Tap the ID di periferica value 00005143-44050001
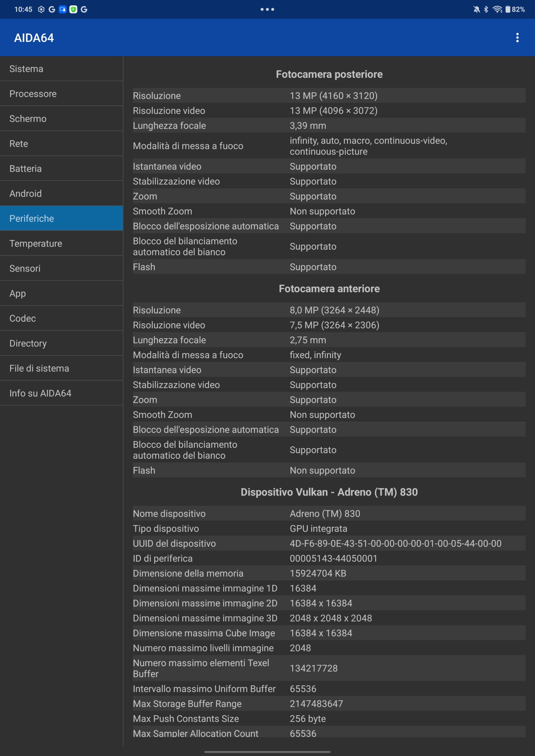 (x=334, y=558)
